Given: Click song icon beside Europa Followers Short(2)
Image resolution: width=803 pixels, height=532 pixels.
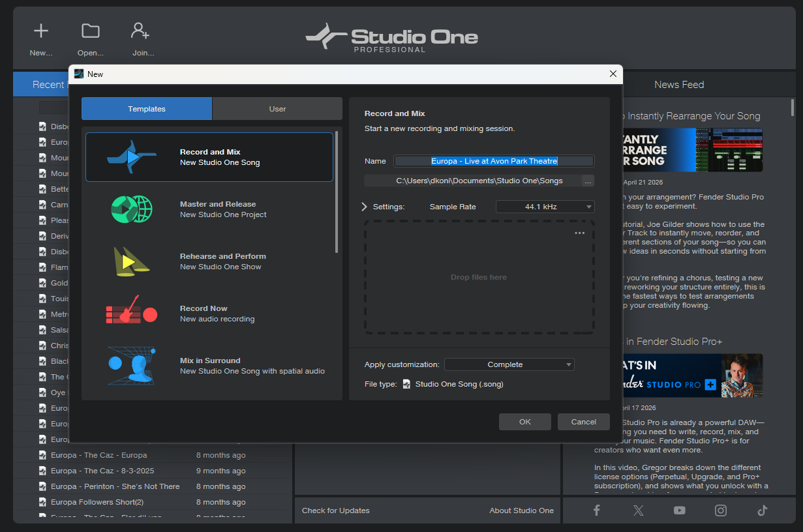Looking at the screenshot, I should pos(42,502).
